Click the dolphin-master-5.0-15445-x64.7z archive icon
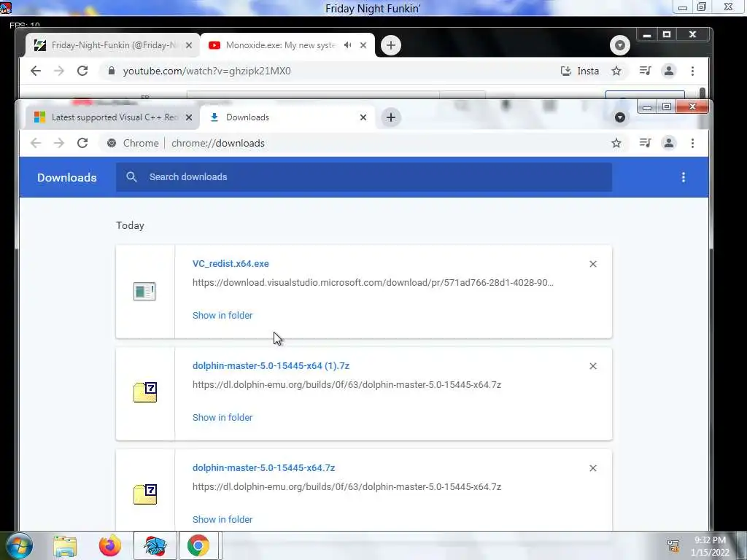Image resolution: width=747 pixels, height=560 pixels. (145, 494)
